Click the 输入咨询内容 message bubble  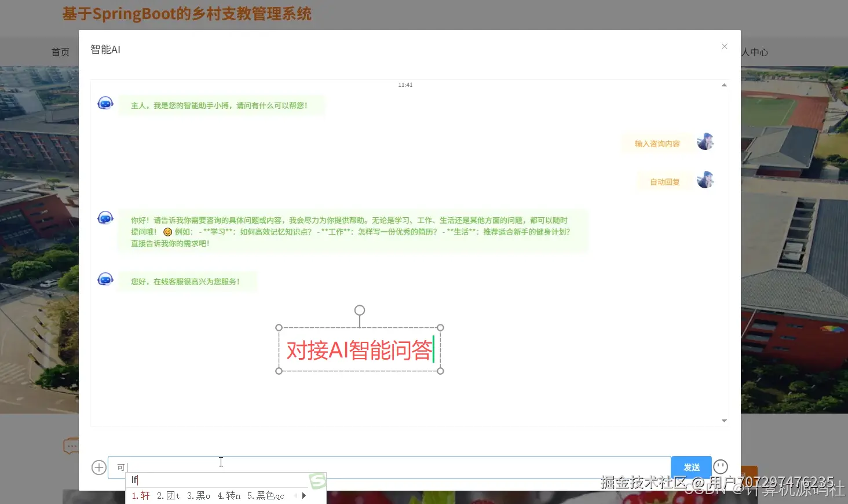pyautogui.click(x=656, y=143)
